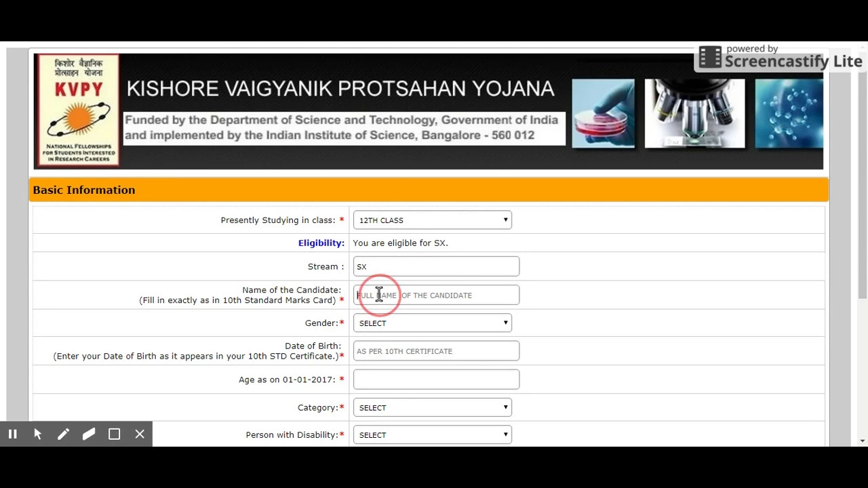Open the Gender select dropdown
The image size is (868, 488).
[433, 323]
